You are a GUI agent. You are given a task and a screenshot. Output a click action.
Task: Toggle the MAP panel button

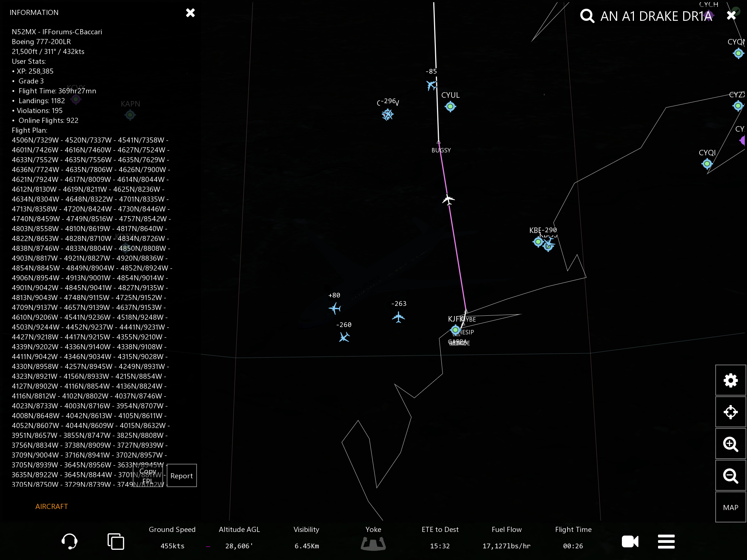pyautogui.click(x=730, y=507)
